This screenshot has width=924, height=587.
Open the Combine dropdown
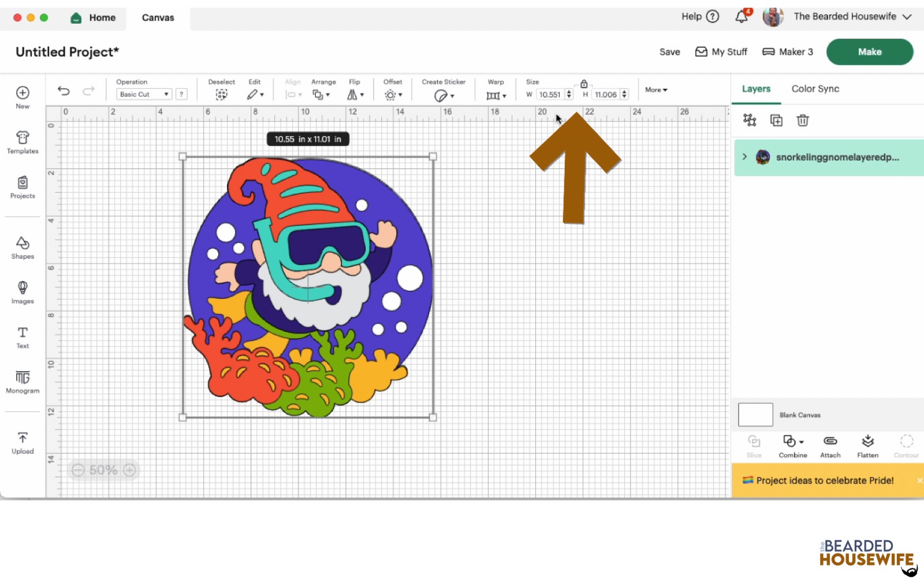pyautogui.click(x=793, y=446)
